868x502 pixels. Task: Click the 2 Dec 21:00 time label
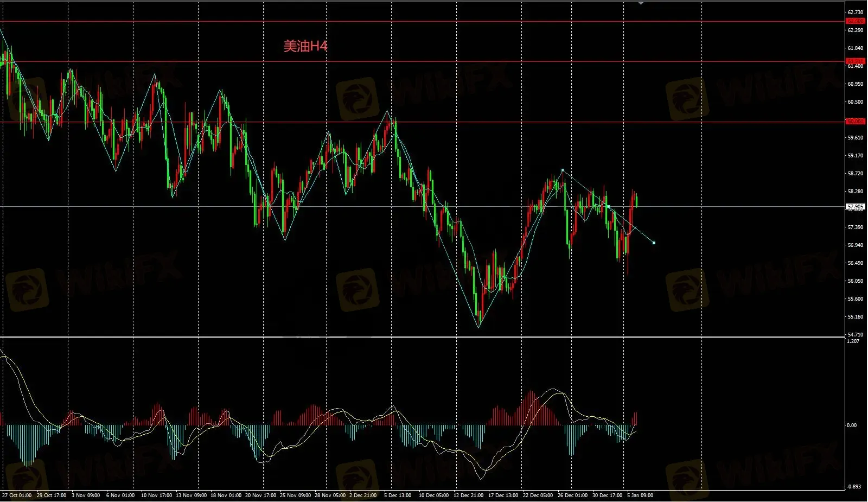point(363,495)
